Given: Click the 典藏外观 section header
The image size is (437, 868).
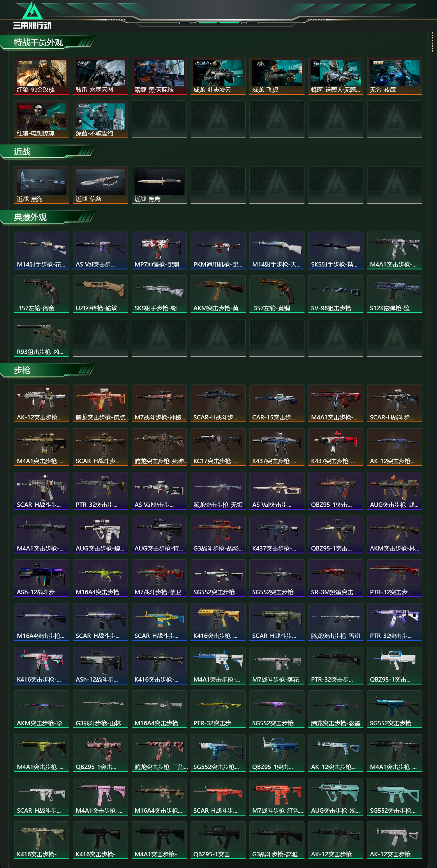Looking at the screenshot, I should (x=30, y=217).
